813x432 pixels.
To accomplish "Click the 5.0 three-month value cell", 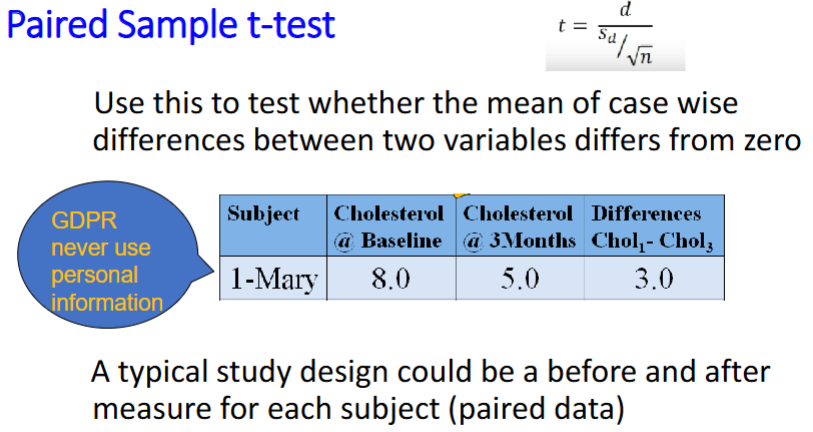I will coord(519,278).
